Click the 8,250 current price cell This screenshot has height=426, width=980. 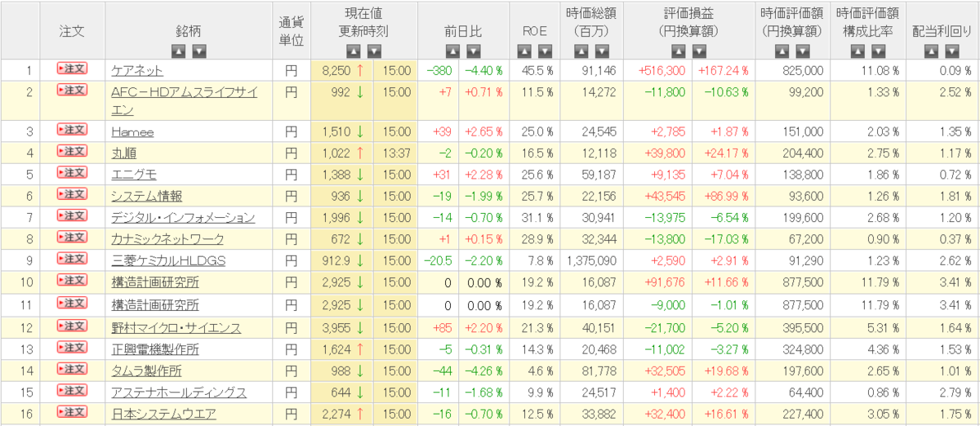click(342, 71)
